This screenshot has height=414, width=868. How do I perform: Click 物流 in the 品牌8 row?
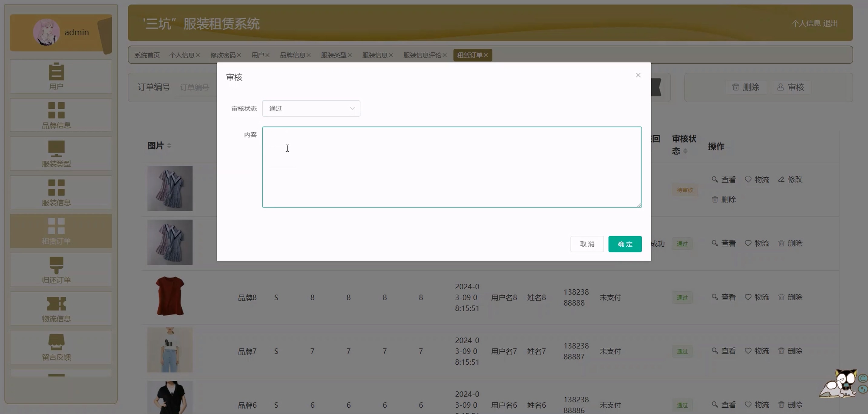pos(757,297)
